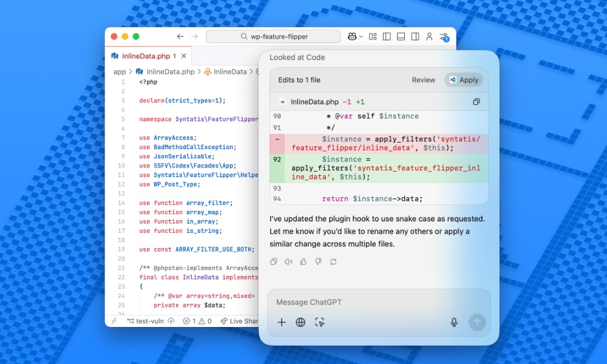Click the 'use function is_string;' line
Viewport: 607px width, 364px height.
pos(180,231)
